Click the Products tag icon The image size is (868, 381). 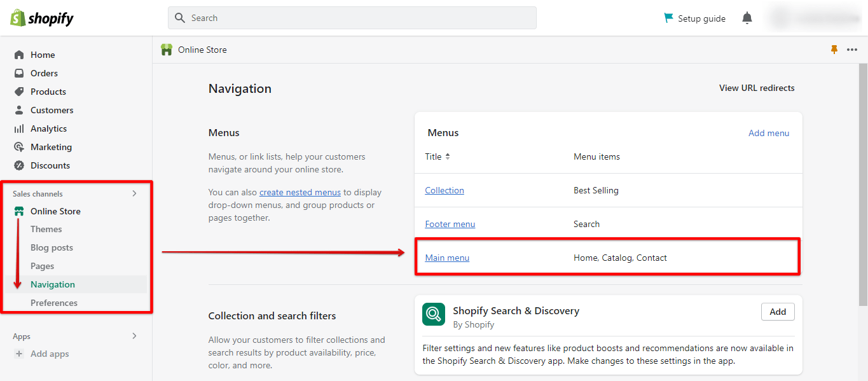[x=19, y=92]
